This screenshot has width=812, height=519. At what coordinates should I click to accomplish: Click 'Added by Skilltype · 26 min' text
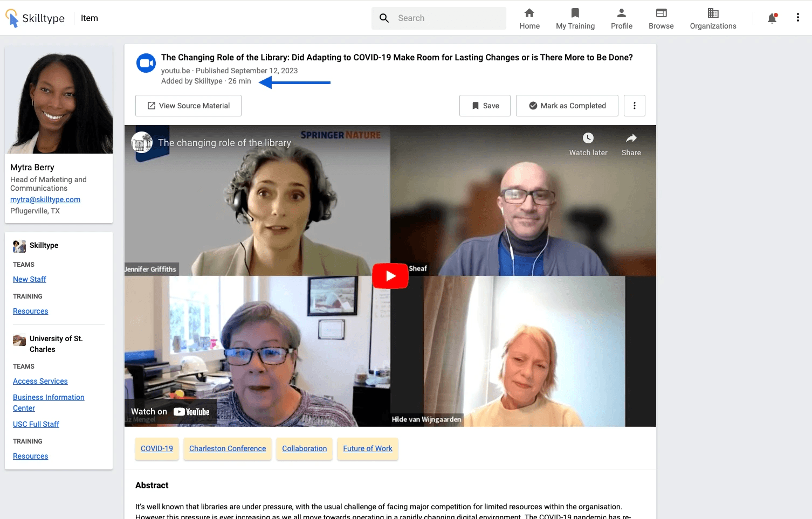coord(206,81)
